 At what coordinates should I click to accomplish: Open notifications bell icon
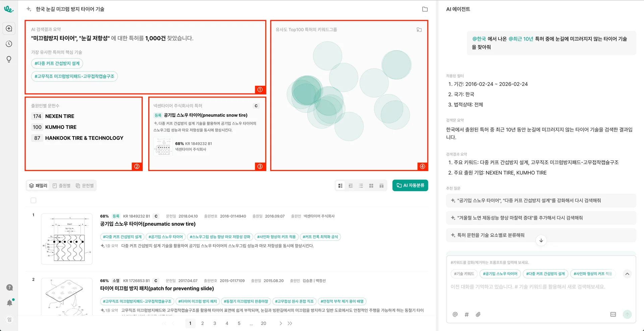(x=10, y=303)
